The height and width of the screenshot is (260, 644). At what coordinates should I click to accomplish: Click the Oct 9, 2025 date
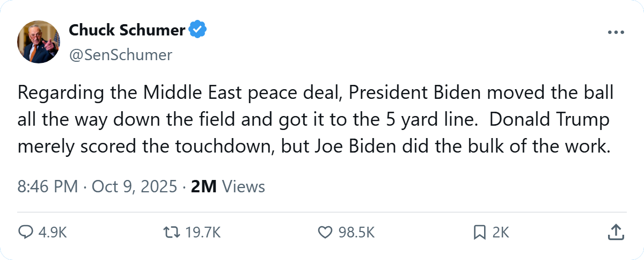pyautogui.click(x=134, y=186)
